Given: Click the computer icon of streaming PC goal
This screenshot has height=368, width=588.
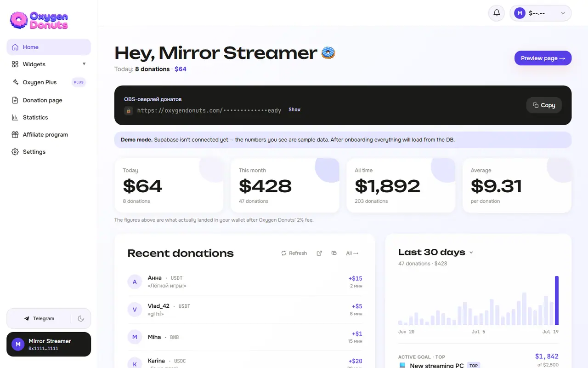Looking at the screenshot, I should (402, 366).
